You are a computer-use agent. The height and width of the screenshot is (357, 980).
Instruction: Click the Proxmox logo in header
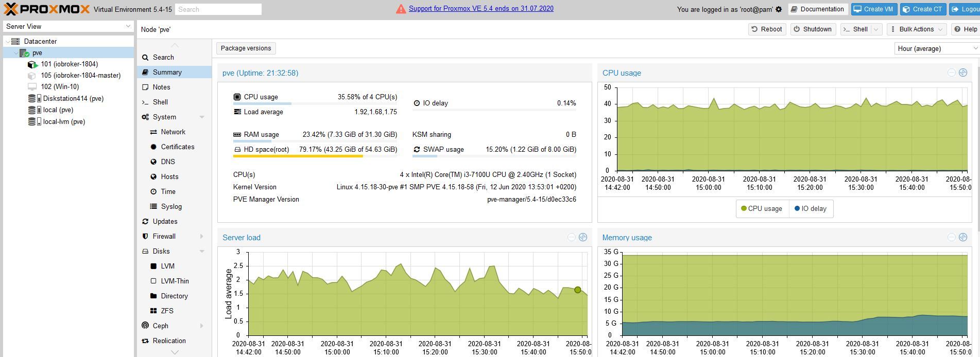pyautogui.click(x=47, y=9)
